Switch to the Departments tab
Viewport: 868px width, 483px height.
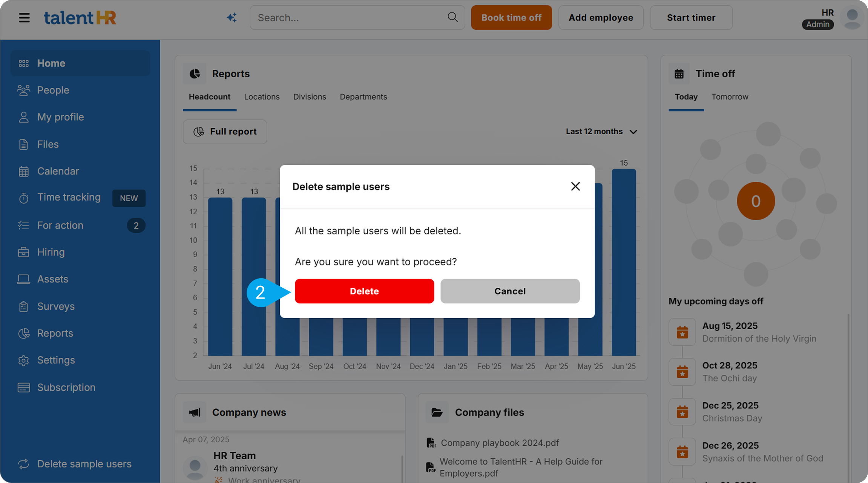363,97
